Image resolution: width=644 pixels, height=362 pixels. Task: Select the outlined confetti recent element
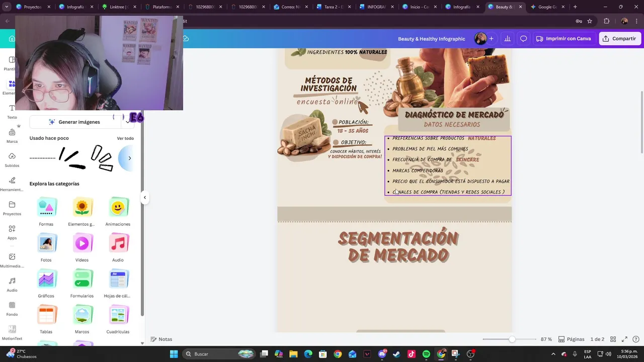102,158
